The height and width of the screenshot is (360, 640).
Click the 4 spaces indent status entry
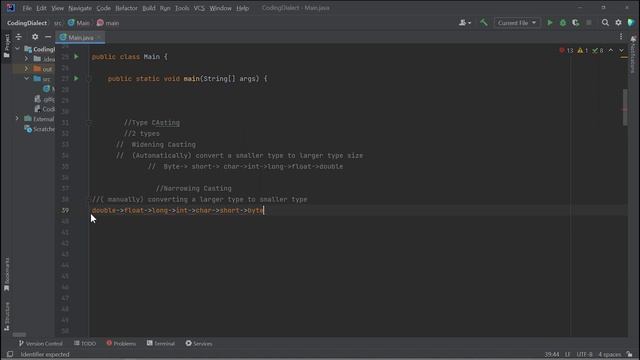(x=609, y=354)
